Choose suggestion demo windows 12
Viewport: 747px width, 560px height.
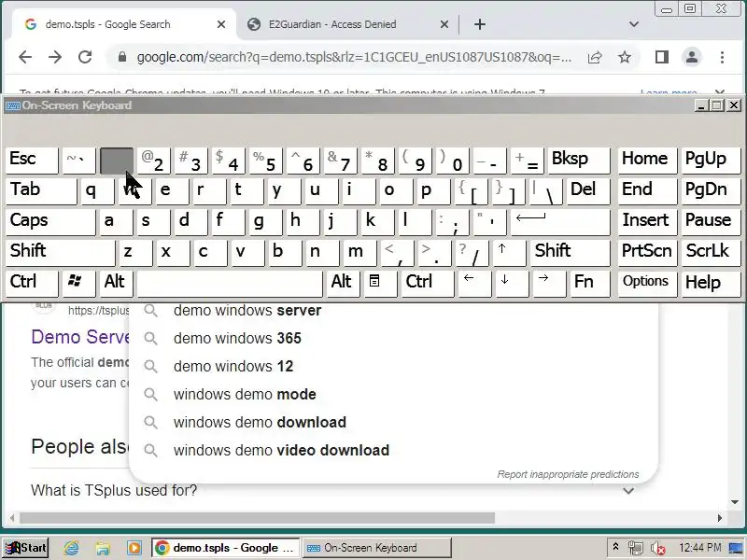click(x=393, y=367)
